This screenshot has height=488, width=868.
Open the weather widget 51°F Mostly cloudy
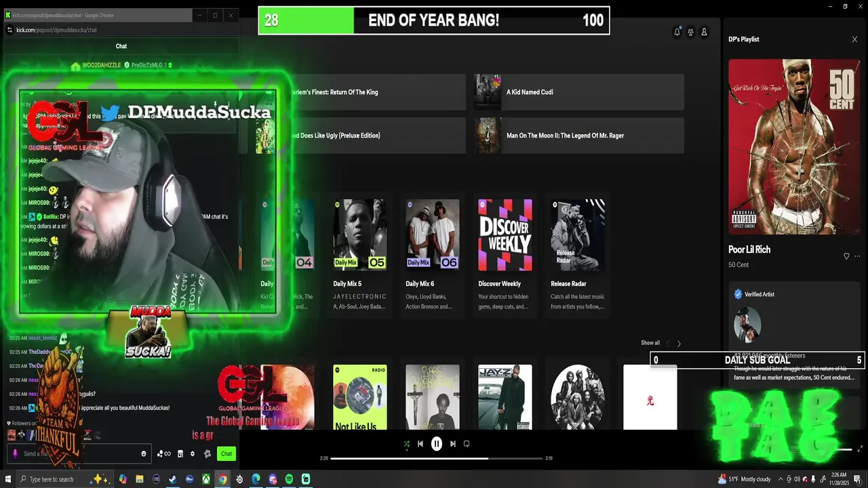pyautogui.click(x=745, y=479)
